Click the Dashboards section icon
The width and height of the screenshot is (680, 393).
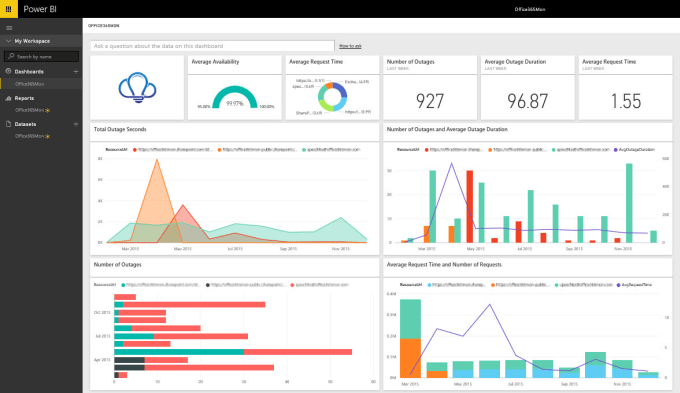click(8, 71)
